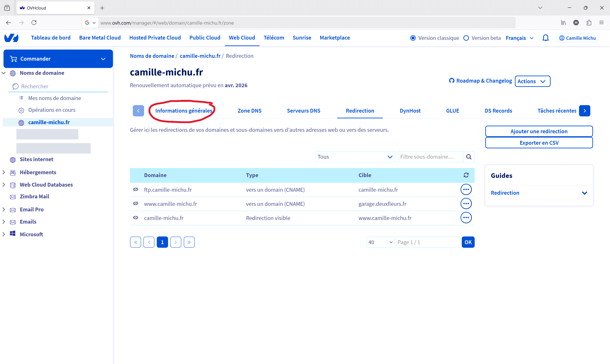Image resolution: width=610 pixels, height=364 pixels.
Task: Open the browser extensions icon
Action: [589, 23]
